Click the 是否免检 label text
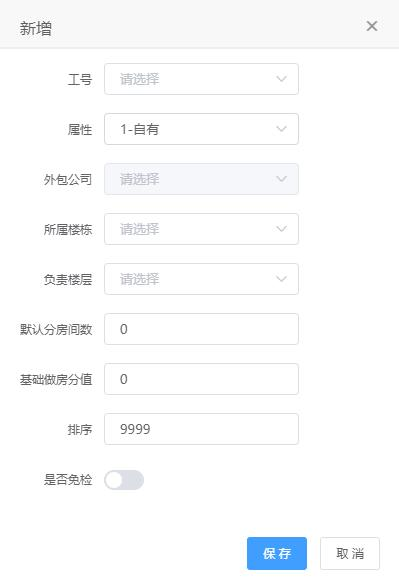 pyautogui.click(x=68, y=479)
